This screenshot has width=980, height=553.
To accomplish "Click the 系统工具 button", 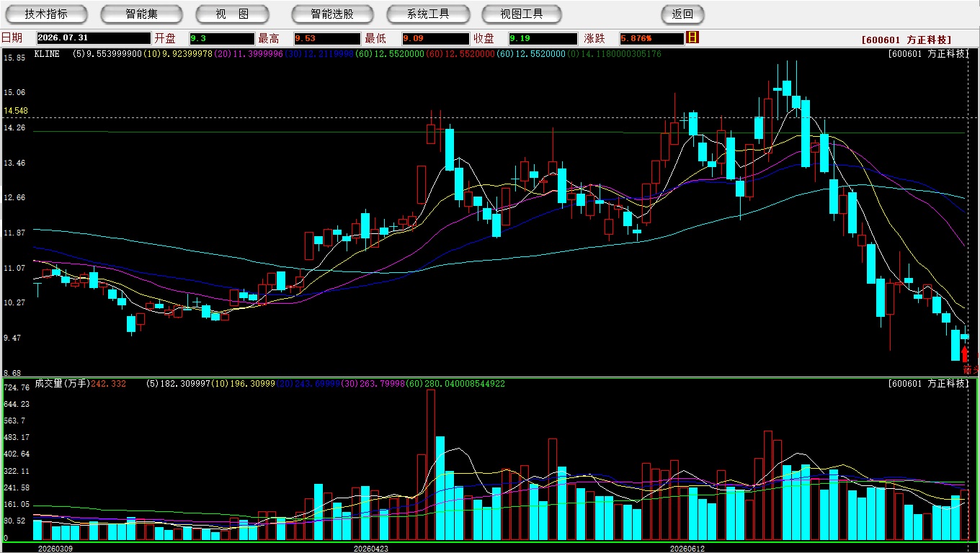I will 428,14.
